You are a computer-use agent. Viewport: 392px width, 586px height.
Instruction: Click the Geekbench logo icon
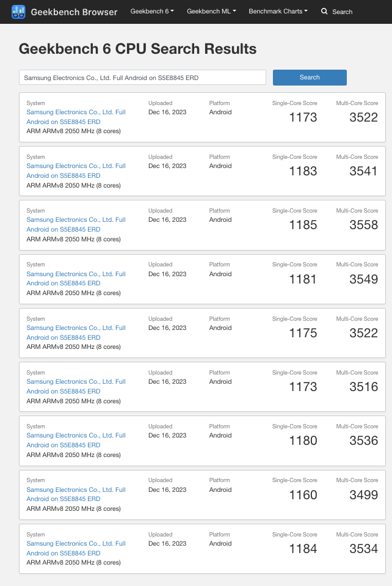click(x=18, y=12)
